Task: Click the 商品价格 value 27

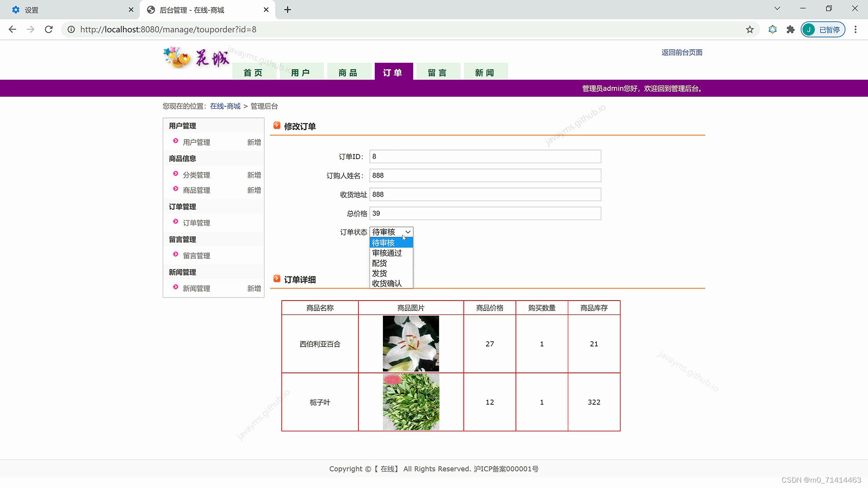Action: (x=490, y=344)
